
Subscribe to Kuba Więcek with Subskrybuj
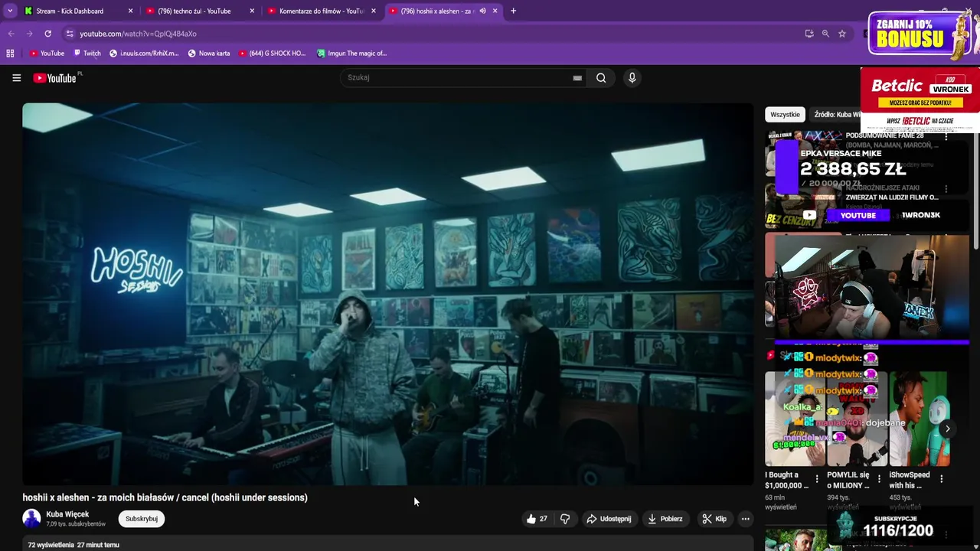click(142, 519)
